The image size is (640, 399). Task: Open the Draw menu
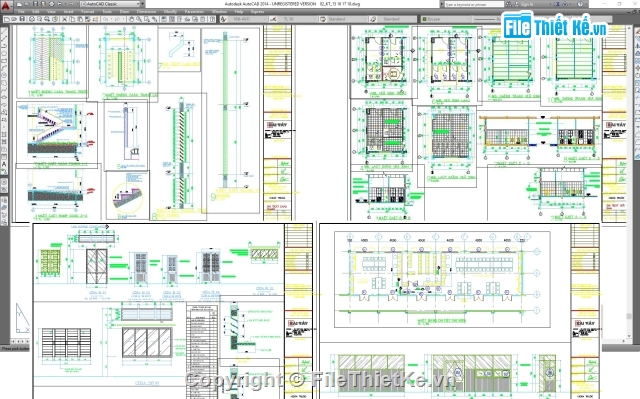pyautogui.click(x=124, y=11)
